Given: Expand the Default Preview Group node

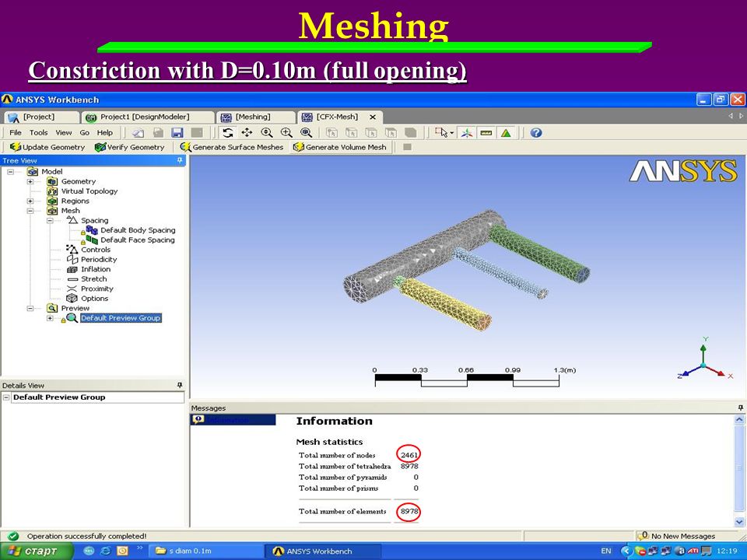Looking at the screenshot, I should point(50,318).
